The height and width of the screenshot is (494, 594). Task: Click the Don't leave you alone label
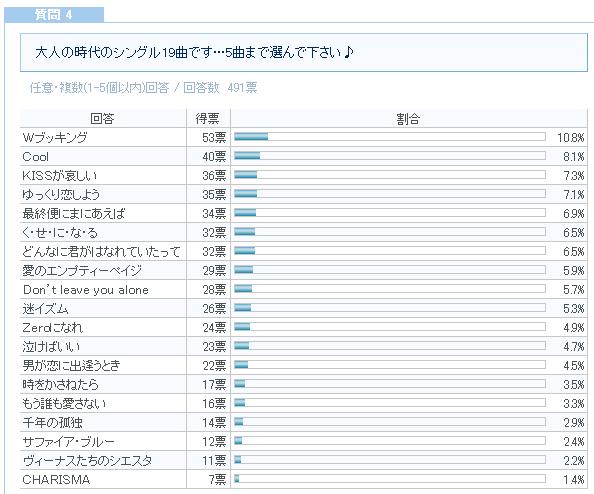86,290
